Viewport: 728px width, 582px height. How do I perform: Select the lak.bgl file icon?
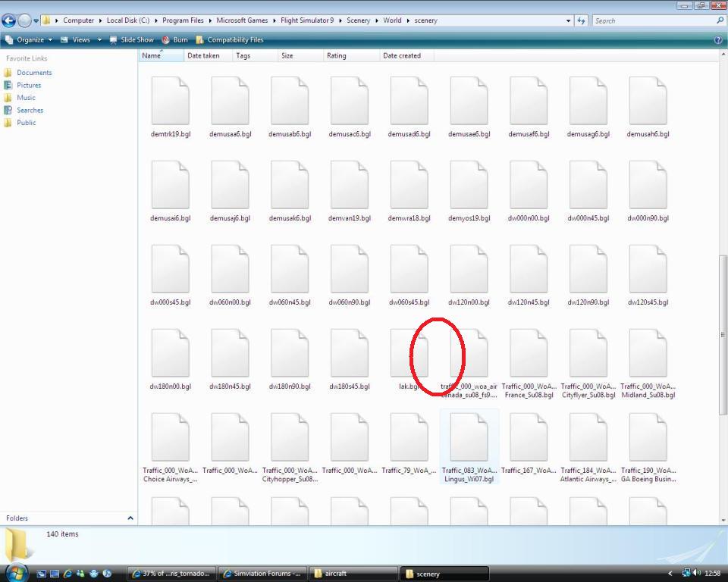click(x=409, y=354)
